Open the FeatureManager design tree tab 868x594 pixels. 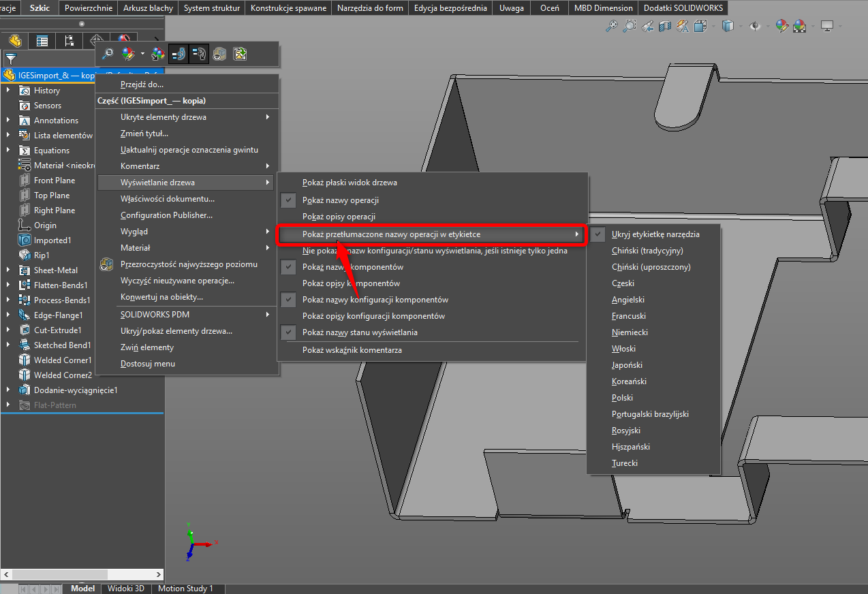point(15,40)
